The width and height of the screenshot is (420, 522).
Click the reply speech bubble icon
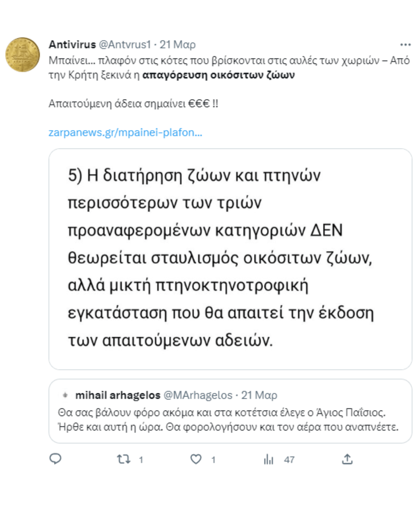[55, 459]
